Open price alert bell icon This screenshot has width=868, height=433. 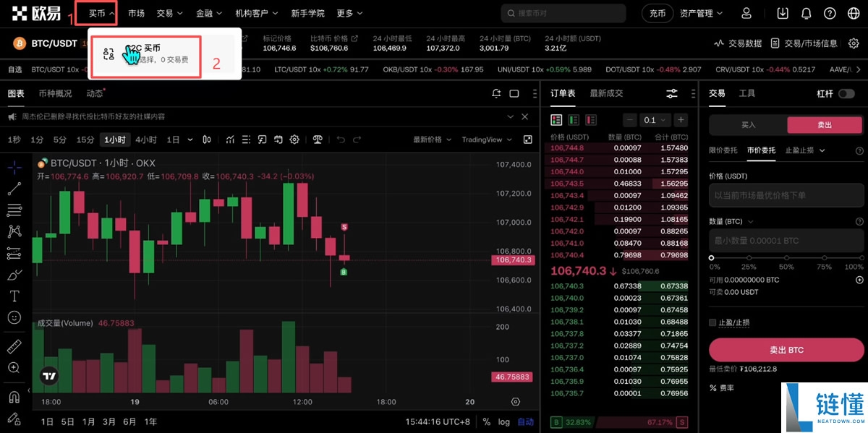pyautogui.click(x=496, y=93)
